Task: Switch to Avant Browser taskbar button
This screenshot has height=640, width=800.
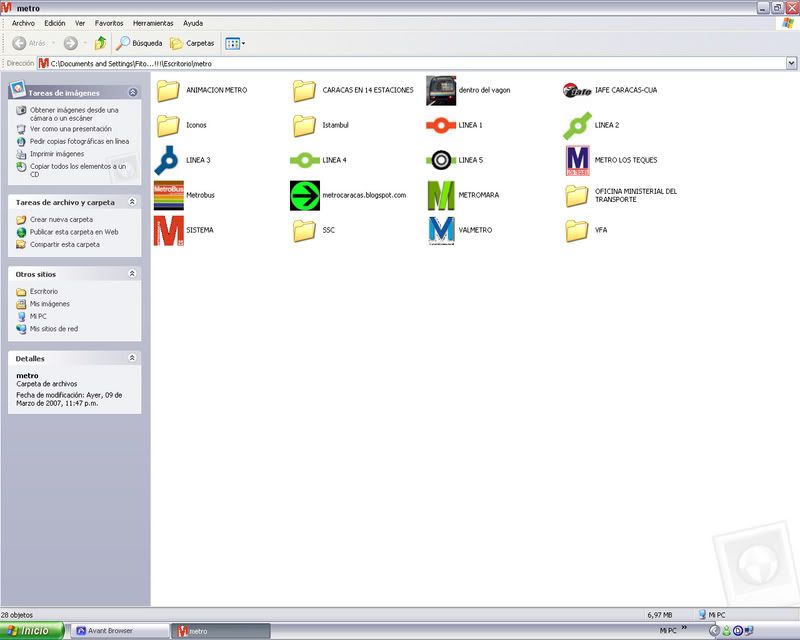Action: click(118, 631)
